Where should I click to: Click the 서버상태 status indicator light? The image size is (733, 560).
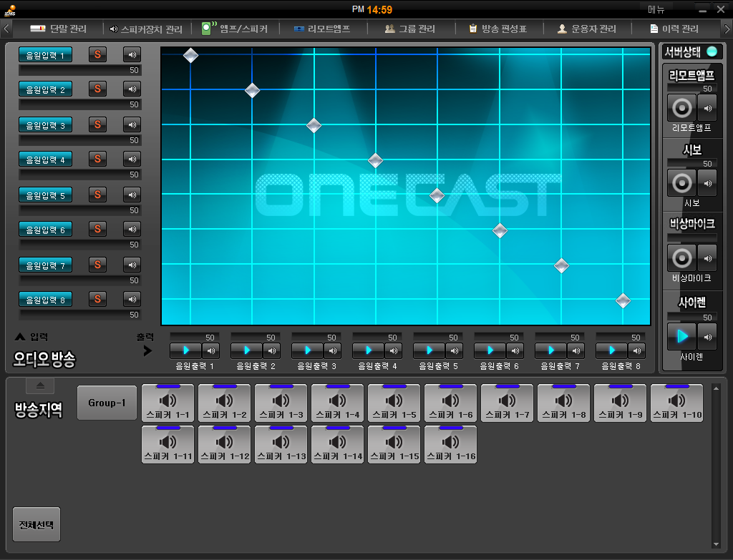(712, 51)
